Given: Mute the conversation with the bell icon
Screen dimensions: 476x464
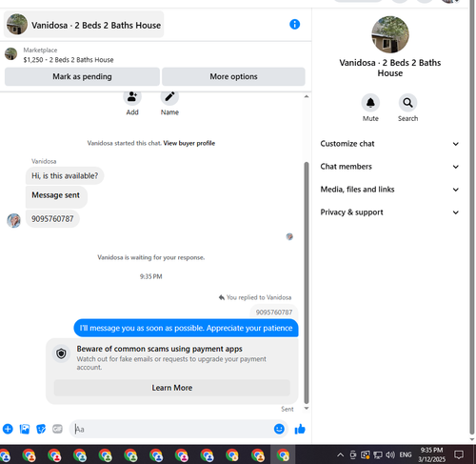Looking at the screenshot, I should [x=370, y=103].
